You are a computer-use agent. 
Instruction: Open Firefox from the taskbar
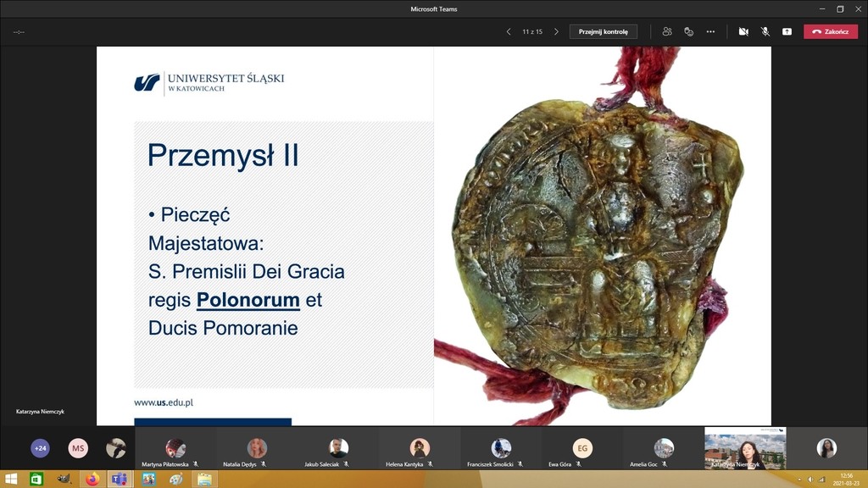pos(92,480)
